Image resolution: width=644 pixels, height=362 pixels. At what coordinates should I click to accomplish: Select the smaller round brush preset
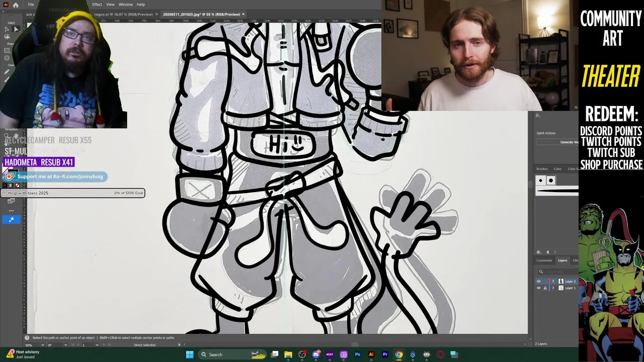coord(541,180)
